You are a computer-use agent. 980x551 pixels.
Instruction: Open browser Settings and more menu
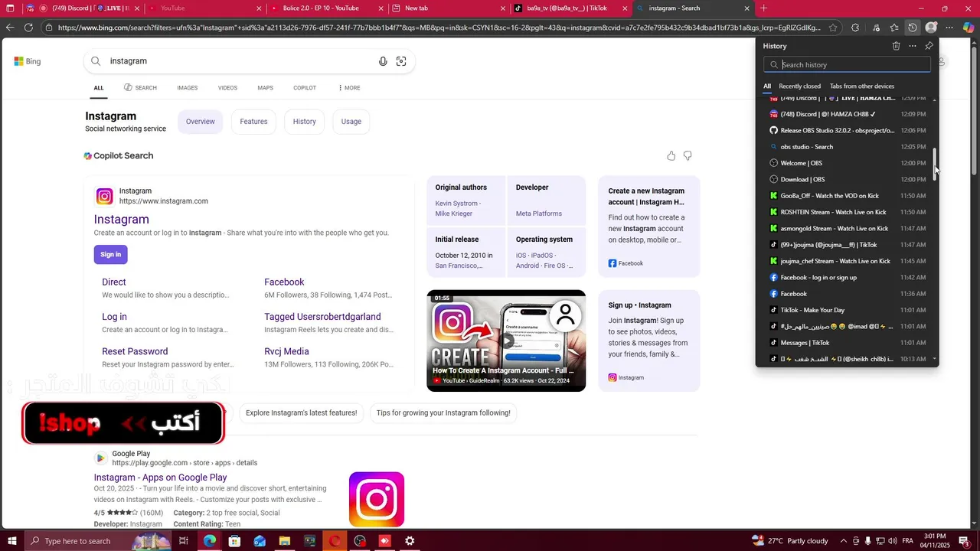pyautogui.click(x=949, y=28)
